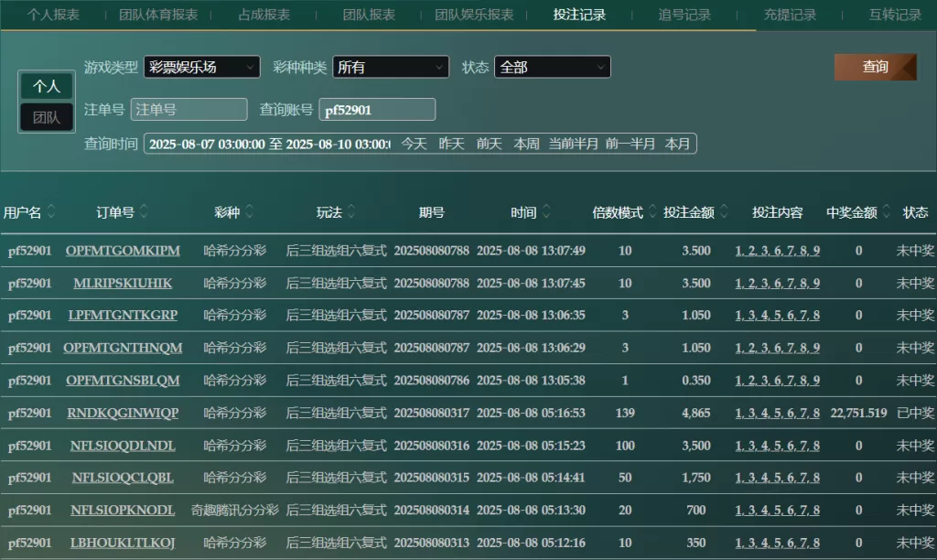Choose 昨天 quick date range
Viewport: 937px width, 560px height.
(451, 144)
